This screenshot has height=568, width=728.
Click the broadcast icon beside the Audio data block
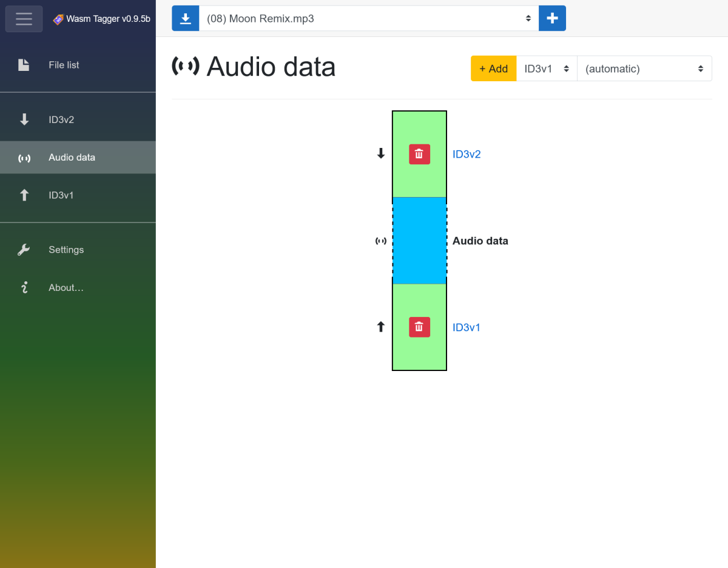coord(381,241)
